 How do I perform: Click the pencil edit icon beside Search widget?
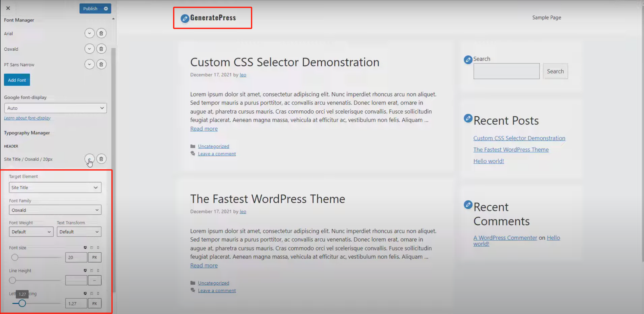(x=468, y=60)
